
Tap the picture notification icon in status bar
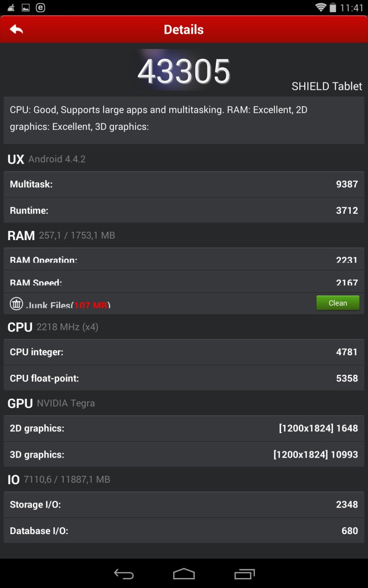(26, 7)
